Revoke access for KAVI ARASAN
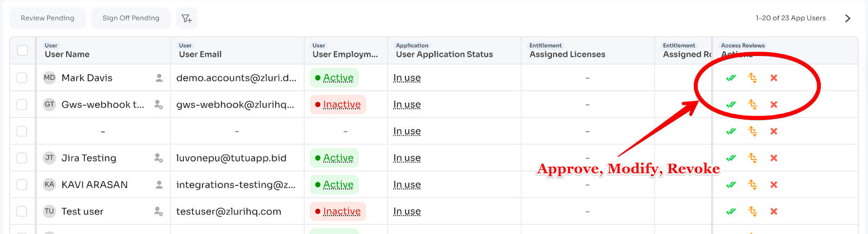 point(774,185)
